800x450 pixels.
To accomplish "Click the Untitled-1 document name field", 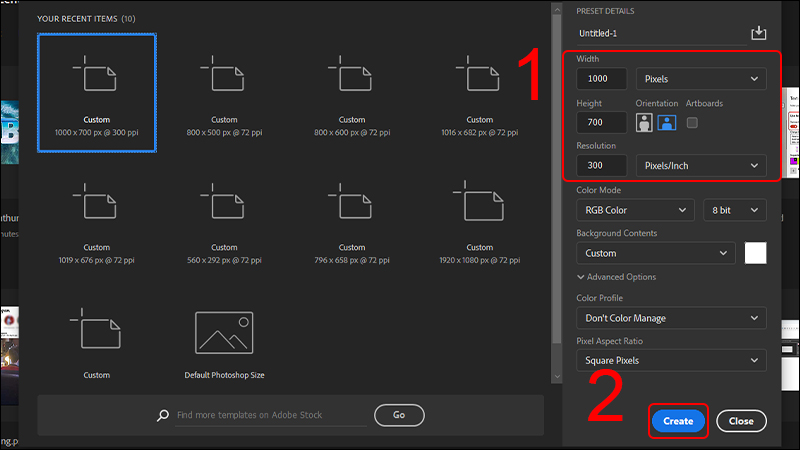I will point(662,34).
